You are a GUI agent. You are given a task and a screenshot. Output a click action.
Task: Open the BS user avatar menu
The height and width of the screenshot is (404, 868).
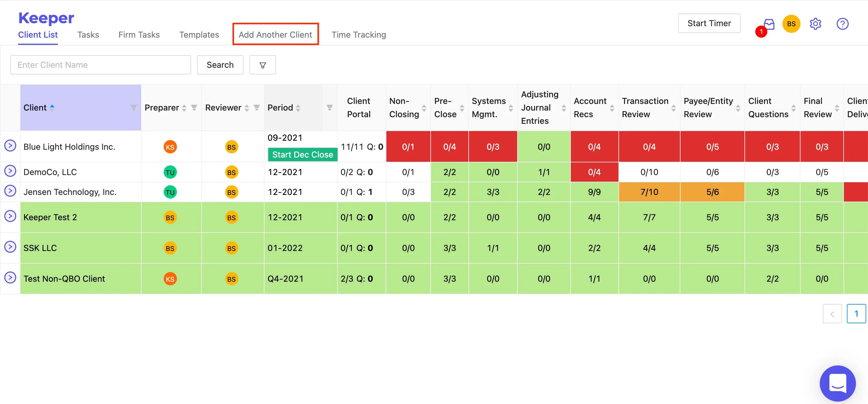[791, 24]
